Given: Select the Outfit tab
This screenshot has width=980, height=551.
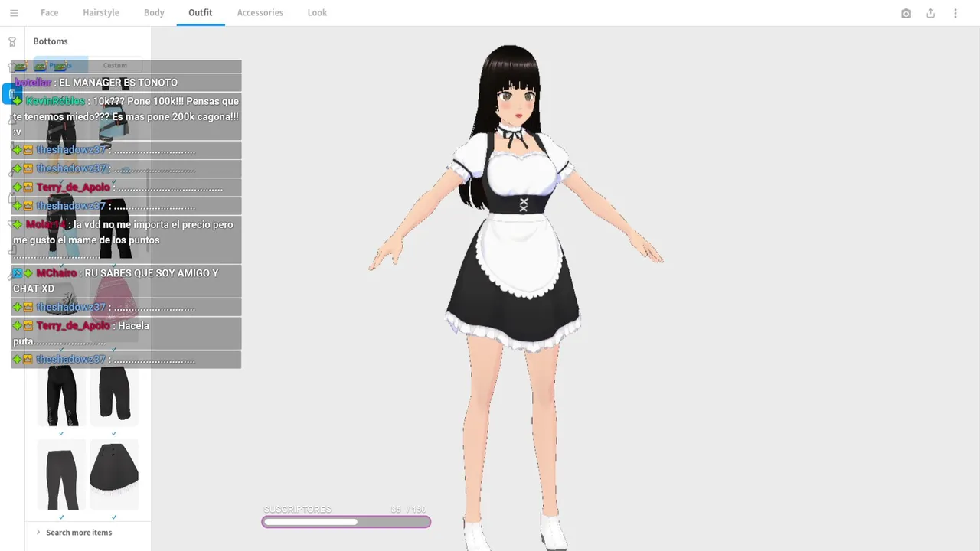Looking at the screenshot, I should (201, 13).
